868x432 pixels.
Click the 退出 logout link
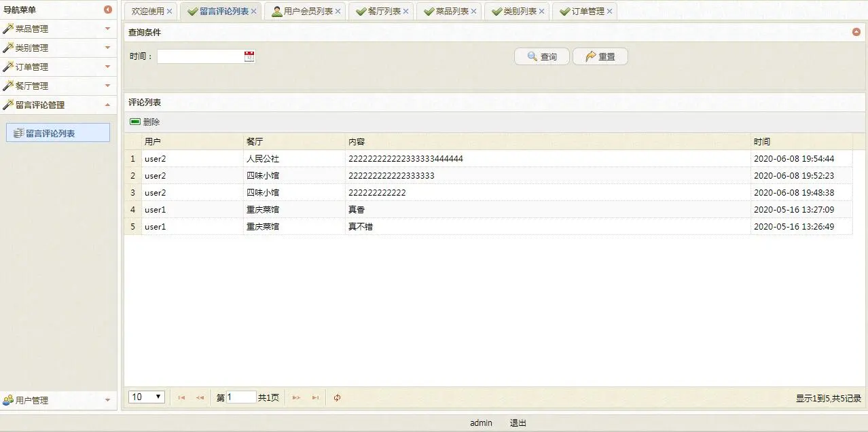click(518, 422)
